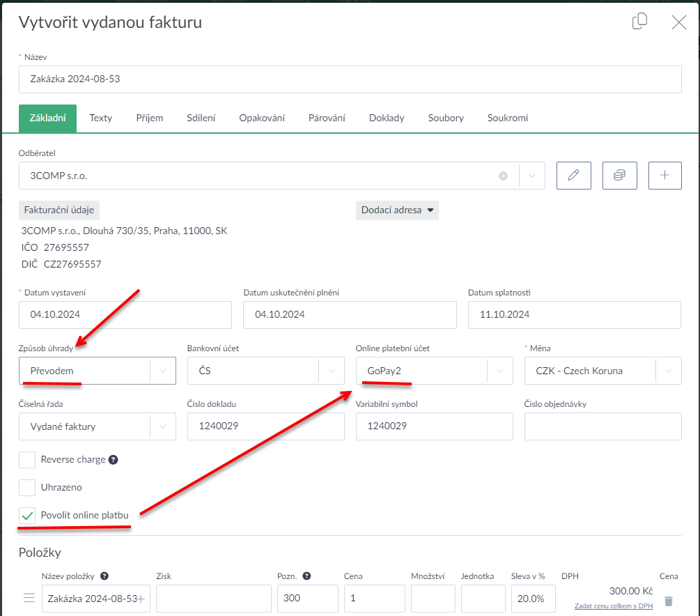Open the Způsob úhrady dropdown

(163, 371)
